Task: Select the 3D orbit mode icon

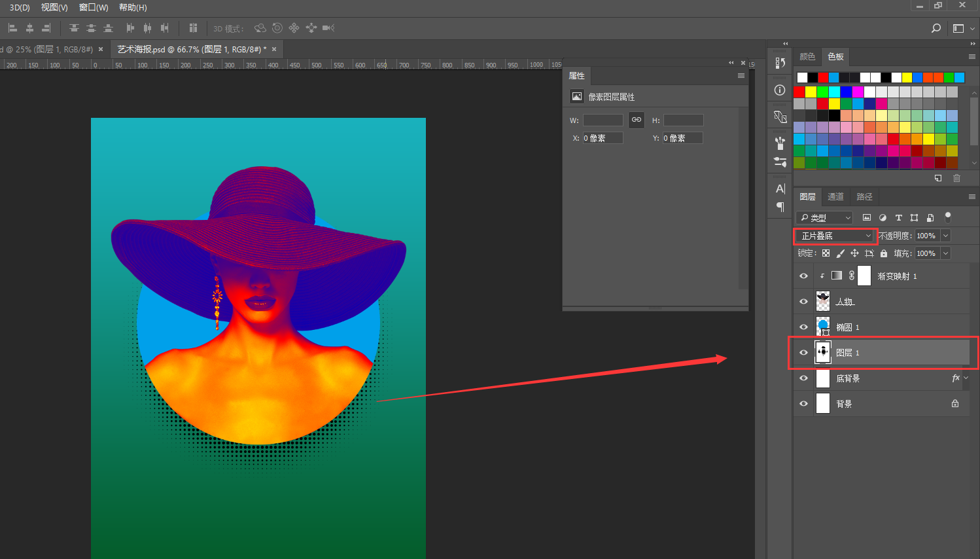Action: tap(260, 28)
